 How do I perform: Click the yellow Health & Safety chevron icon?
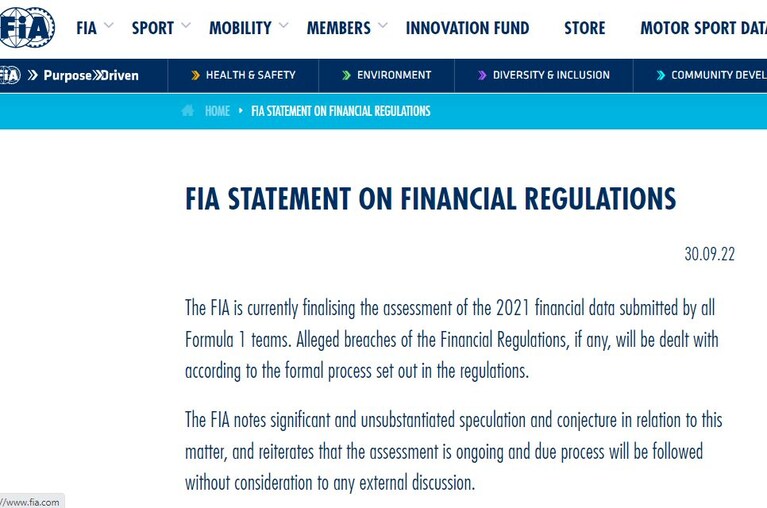[x=196, y=75]
